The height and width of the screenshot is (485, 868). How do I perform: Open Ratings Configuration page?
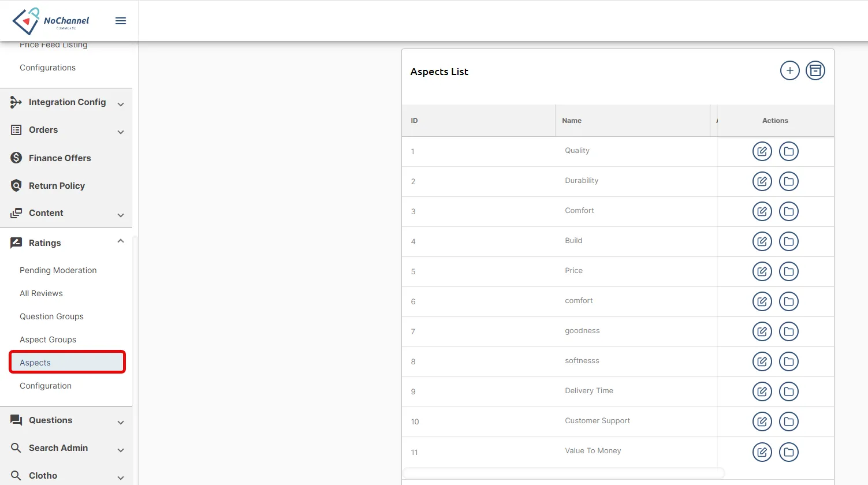(x=46, y=386)
